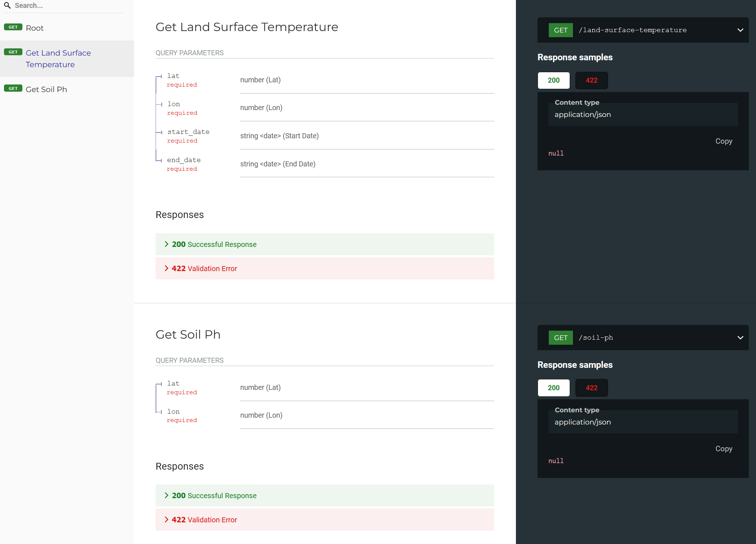Expand the /land-surface-temperature endpoint chevron
The image size is (756, 544).
pyautogui.click(x=740, y=30)
